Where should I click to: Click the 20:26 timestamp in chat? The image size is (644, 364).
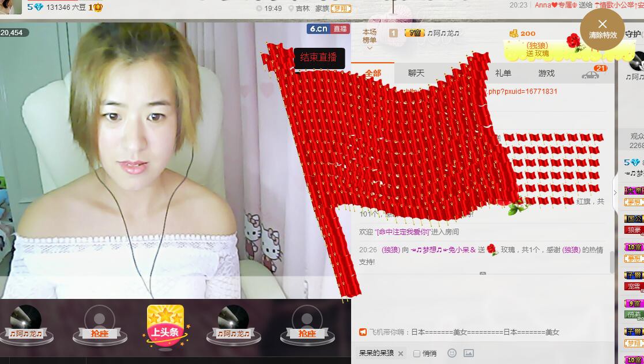pyautogui.click(x=368, y=249)
